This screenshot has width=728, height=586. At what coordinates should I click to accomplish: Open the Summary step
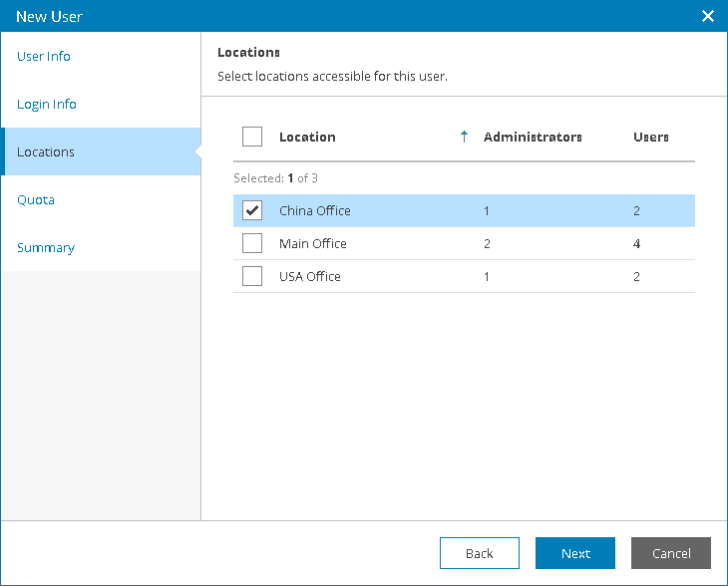[x=46, y=248]
